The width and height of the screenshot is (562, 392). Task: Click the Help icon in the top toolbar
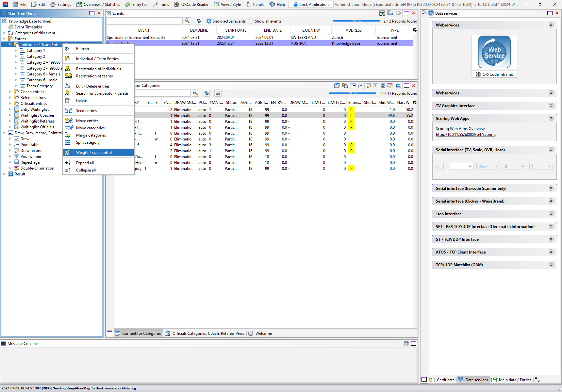click(272, 4)
